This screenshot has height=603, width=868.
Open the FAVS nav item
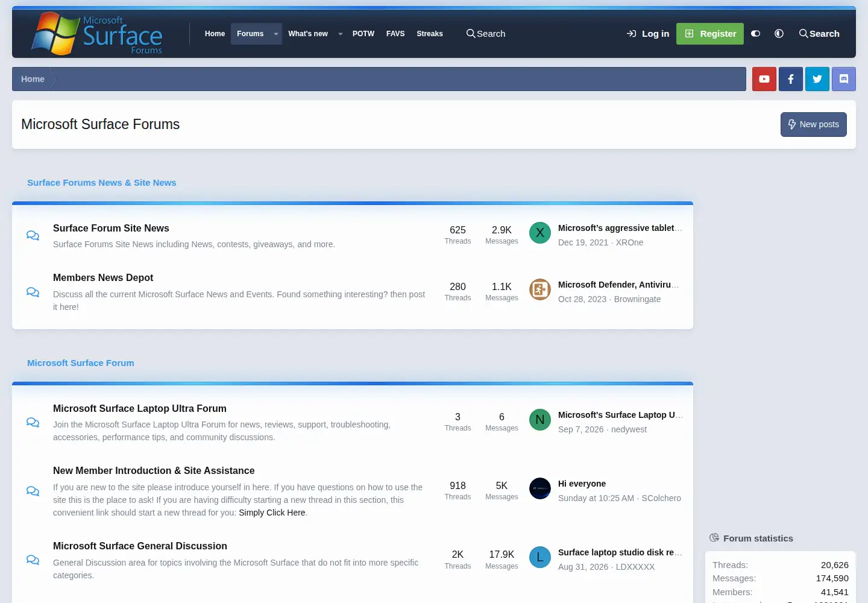[x=395, y=34]
